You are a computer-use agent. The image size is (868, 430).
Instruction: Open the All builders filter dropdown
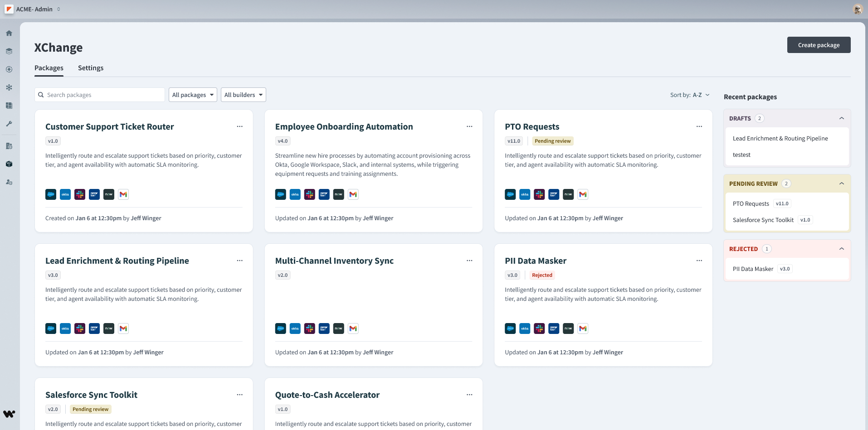click(x=243, y=95)
